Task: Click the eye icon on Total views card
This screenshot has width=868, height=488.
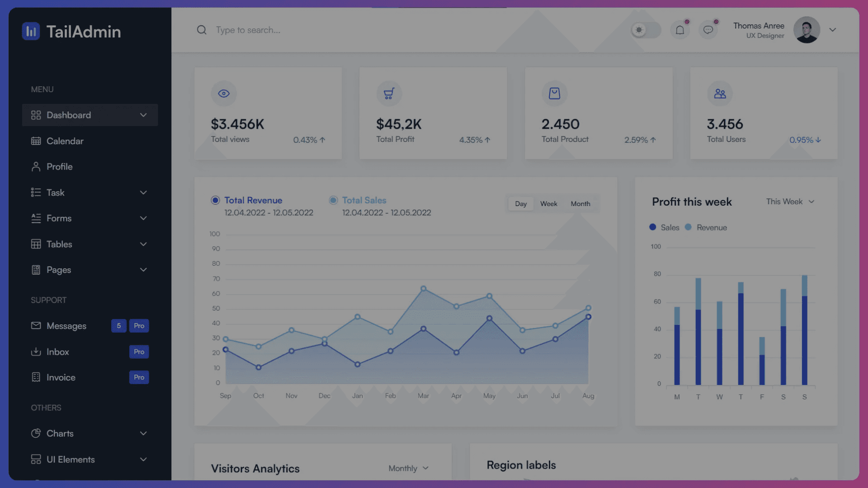Action: [x=224, y=94]
